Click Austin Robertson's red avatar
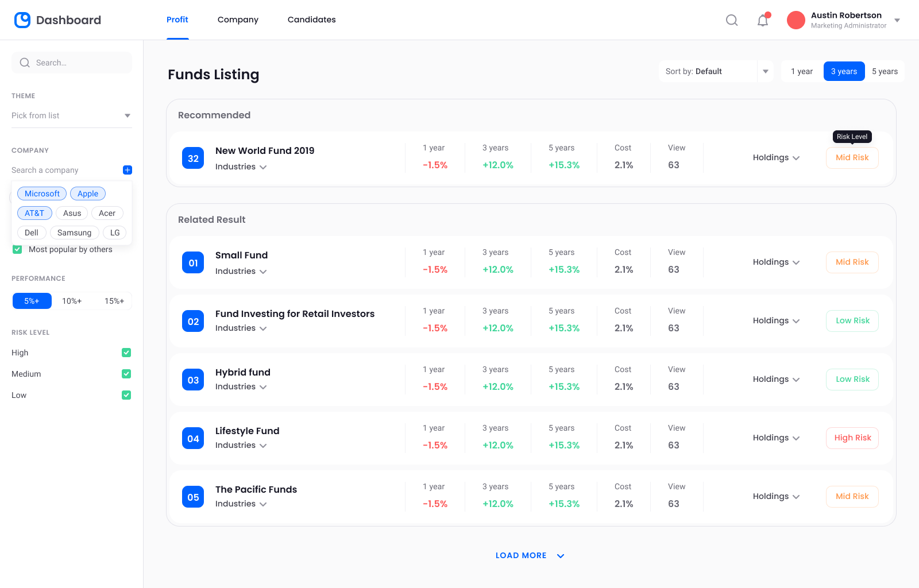The height and width of the screenshot is (588, 919). tap(796, 20)
